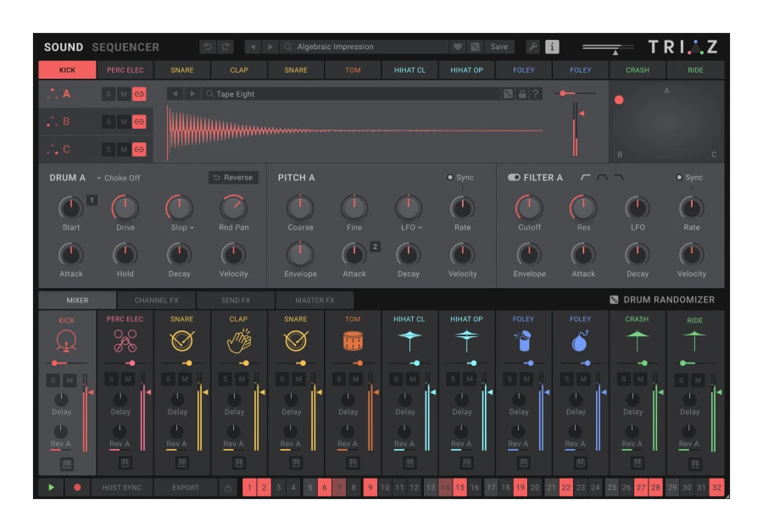Select the blue bomb Foley icon
The width and height of the screenshot is (763, 532).
point(580,341)
